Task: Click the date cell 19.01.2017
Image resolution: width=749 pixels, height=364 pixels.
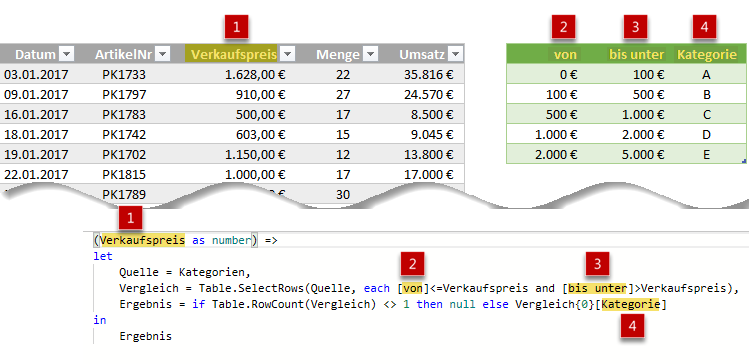Action: tap(36, 155)
